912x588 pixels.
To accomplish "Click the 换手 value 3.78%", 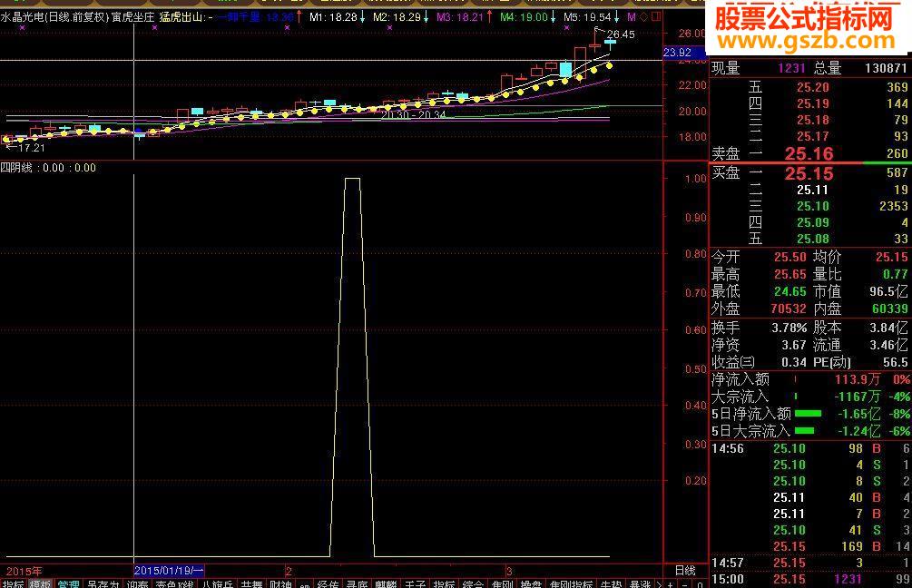I will click(789, 328).
